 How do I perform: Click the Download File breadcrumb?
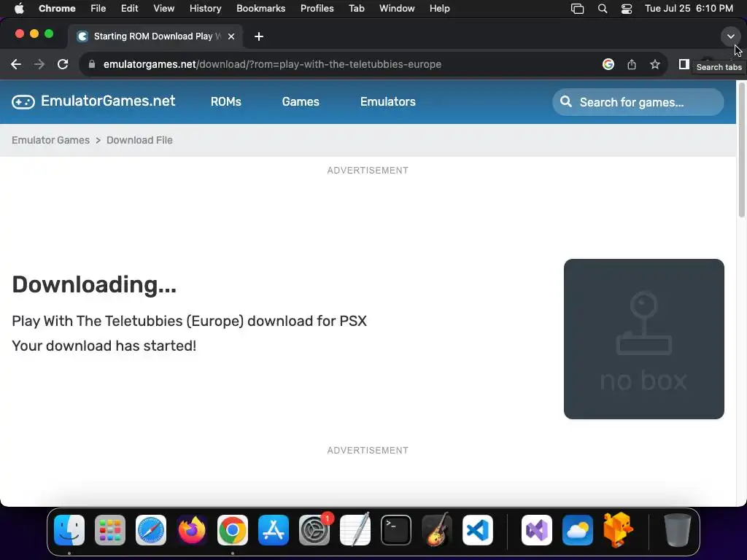coord(139,140)
